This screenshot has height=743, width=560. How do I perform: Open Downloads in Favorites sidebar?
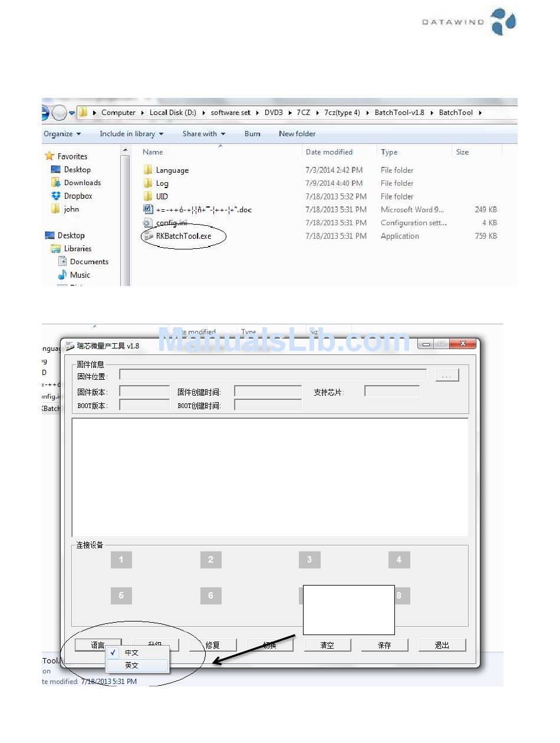82,183
